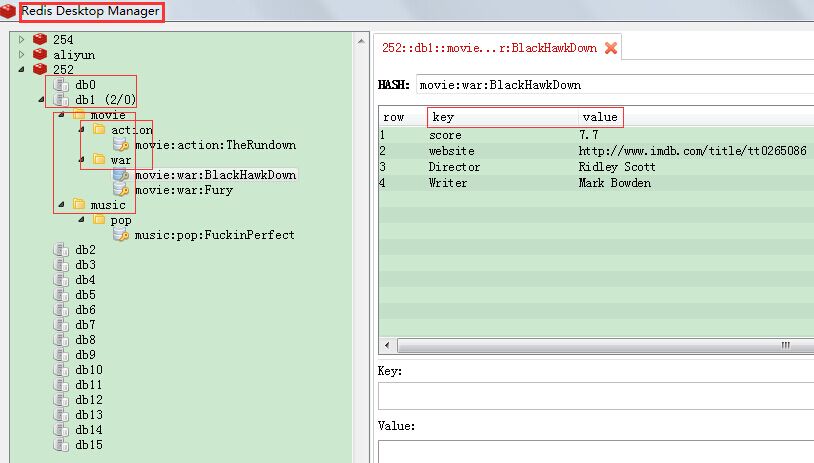Viewport: 814px width, 463px height.
Task: Click the 7.7 score value cell
Action: pyautogui.click(x=589, y=135)
